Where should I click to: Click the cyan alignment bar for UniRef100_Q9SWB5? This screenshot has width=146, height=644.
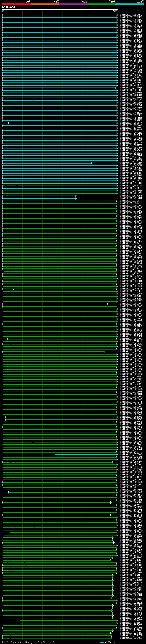tap(60, 15)
